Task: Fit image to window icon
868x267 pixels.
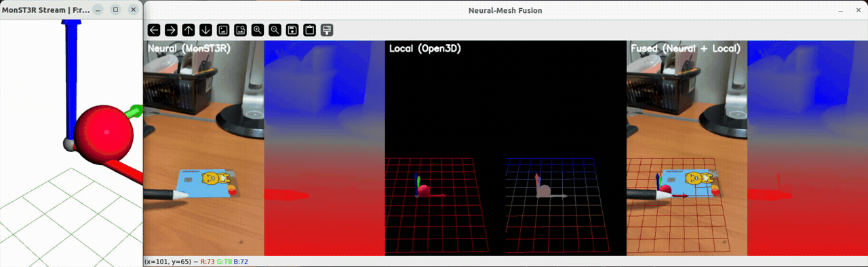Action: (x=241, y=30)
